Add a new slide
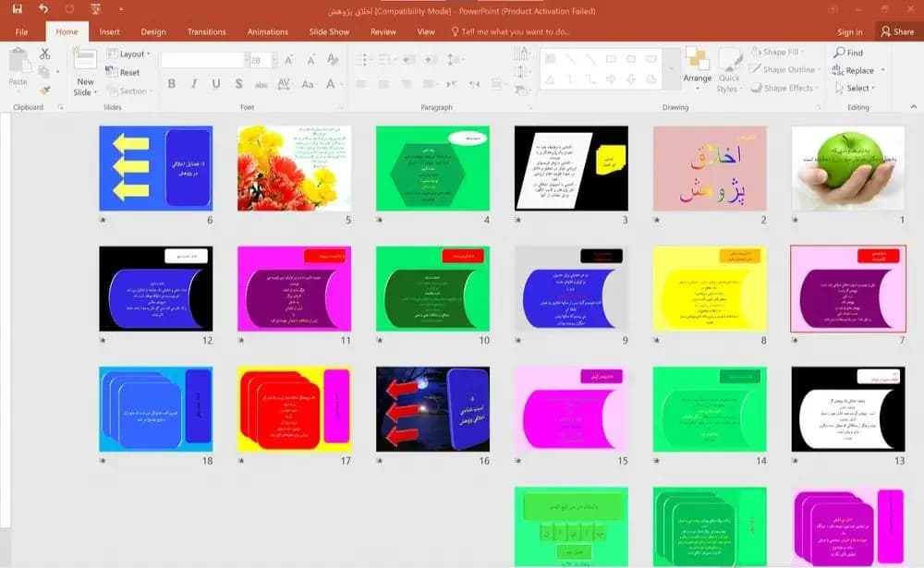The height and width of the screenshot is (568, 924). [85, 72]
